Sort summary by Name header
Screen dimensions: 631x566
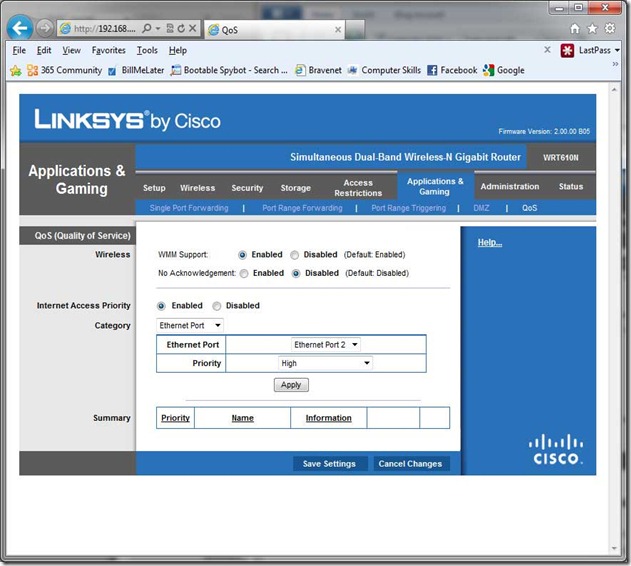(243, 418)
